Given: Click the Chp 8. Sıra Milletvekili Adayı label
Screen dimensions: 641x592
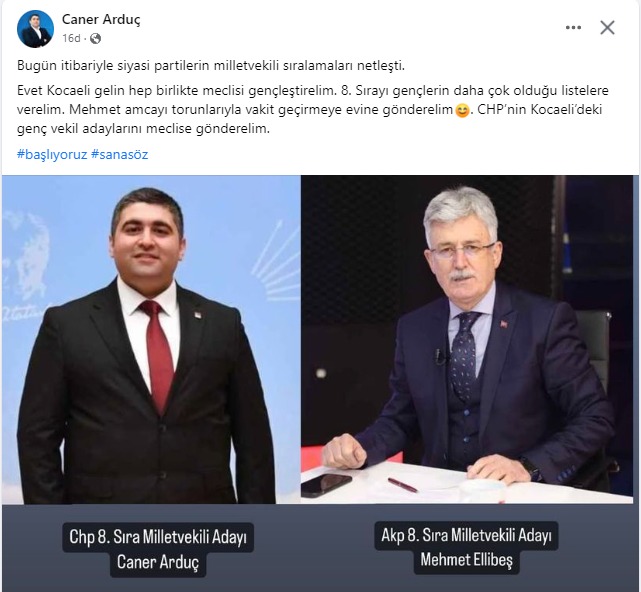Looking at the screenshot, I should coord(158,537).
